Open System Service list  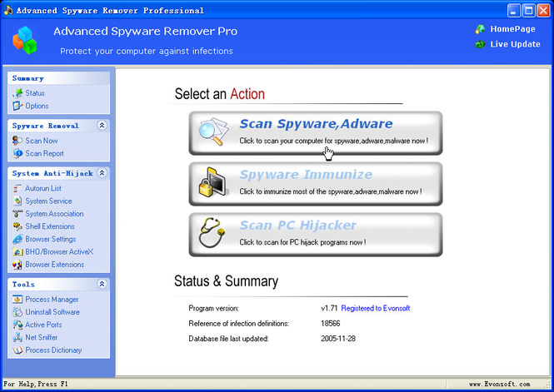point(48,201)
